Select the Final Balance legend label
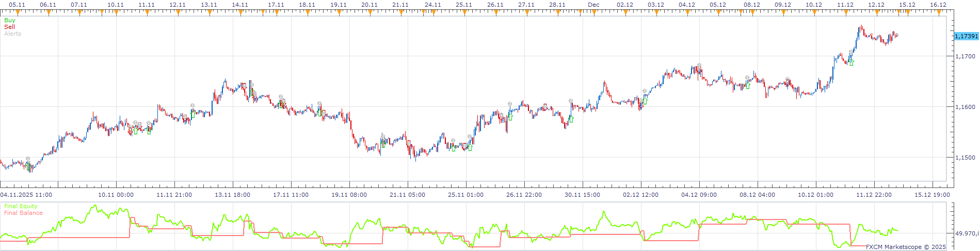 tap(23, 213)
